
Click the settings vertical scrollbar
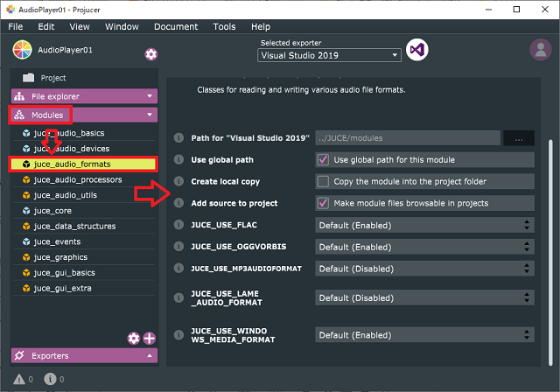[550, 252]
